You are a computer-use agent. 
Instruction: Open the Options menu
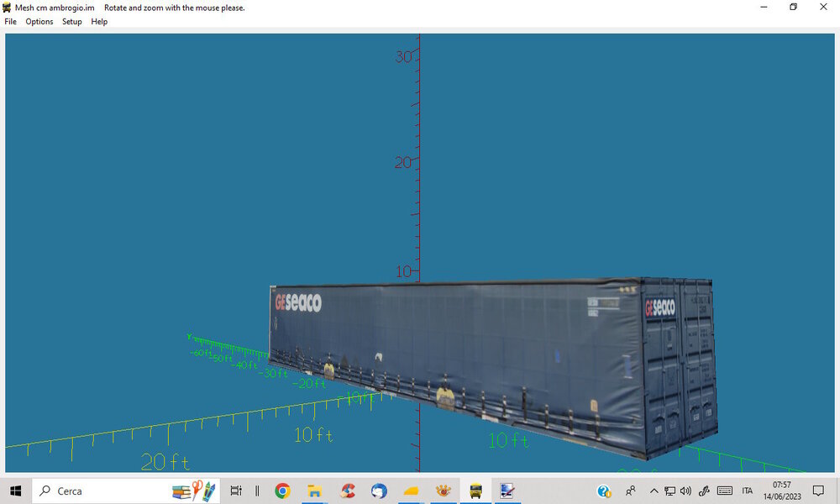[x=39, y=22]
